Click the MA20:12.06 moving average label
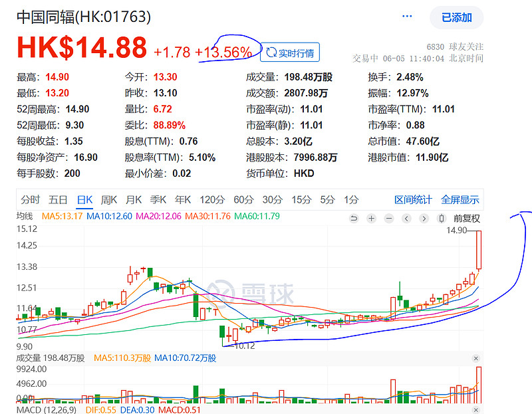The image size is (532, 414). pos(158,217)
